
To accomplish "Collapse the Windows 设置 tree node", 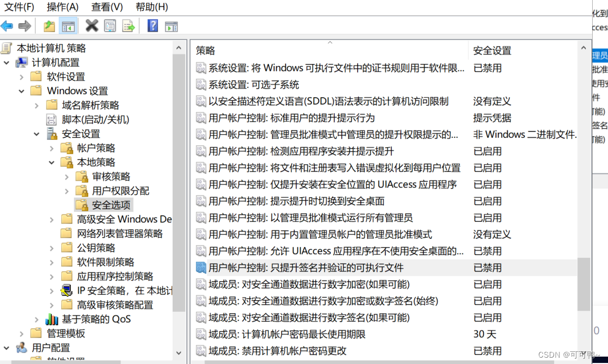I will (21, 91).
